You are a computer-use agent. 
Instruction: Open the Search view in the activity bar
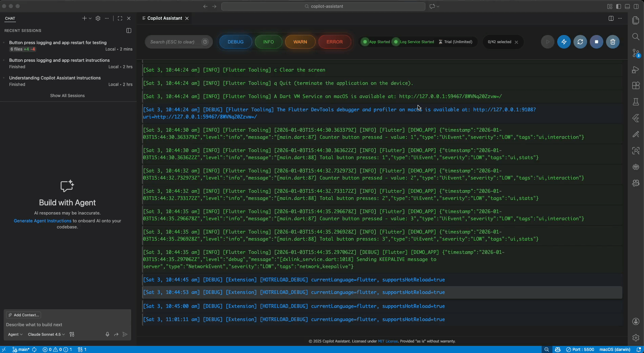coord(636,37)
